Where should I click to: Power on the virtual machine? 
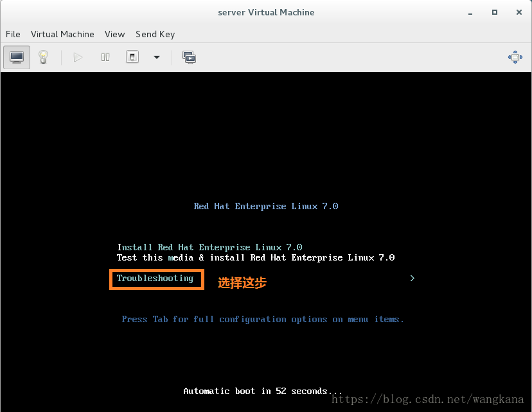(78, 57)
